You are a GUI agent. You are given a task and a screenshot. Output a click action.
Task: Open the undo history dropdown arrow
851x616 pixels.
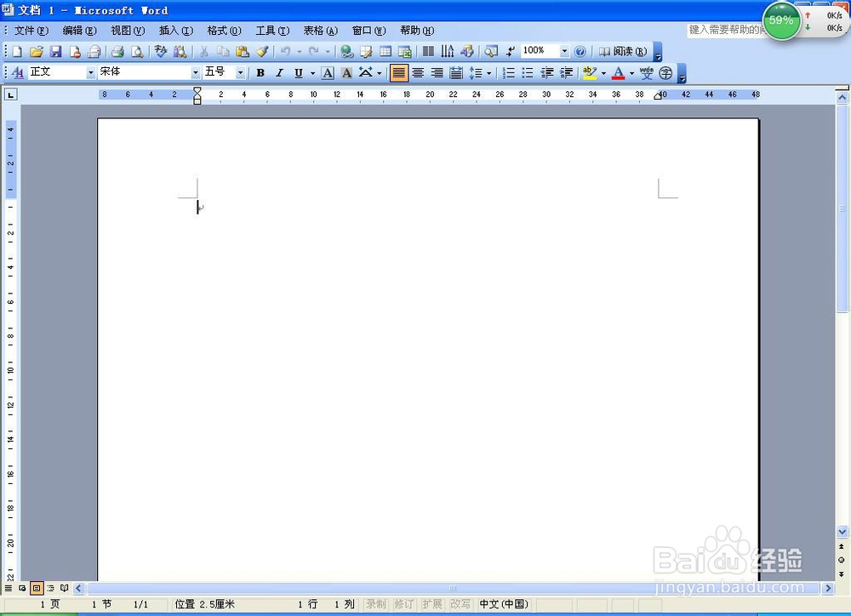tap(300, 52)
